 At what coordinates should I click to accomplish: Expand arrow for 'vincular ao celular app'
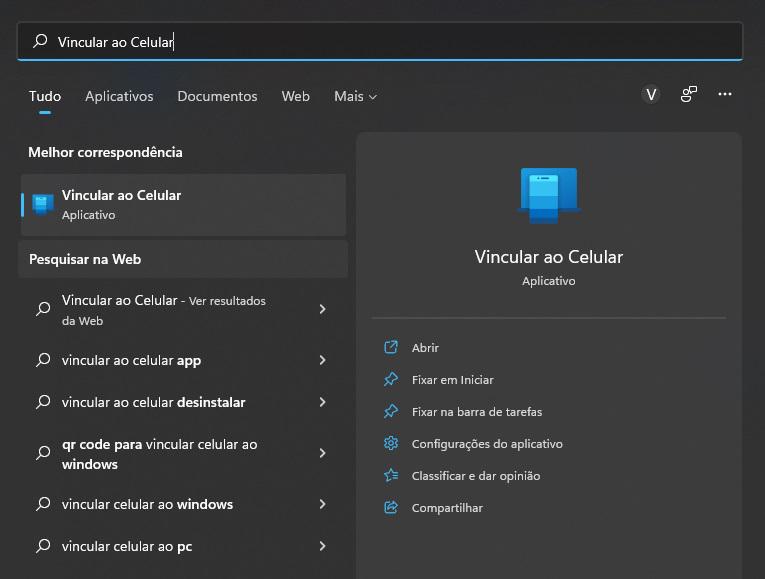322,360
